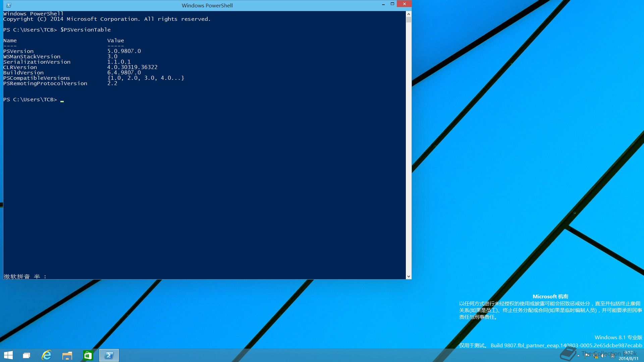
Task: Close the Windows PowerShell window
Action: [404, 4]
